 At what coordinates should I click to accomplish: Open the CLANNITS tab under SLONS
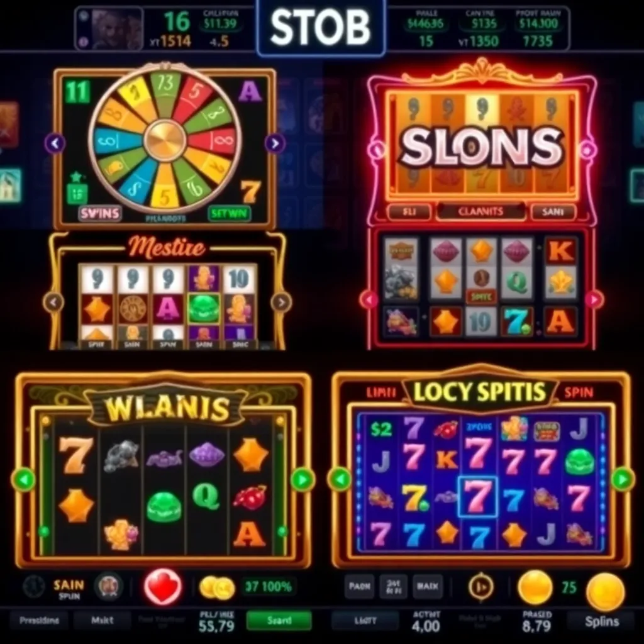click(481, 211)
